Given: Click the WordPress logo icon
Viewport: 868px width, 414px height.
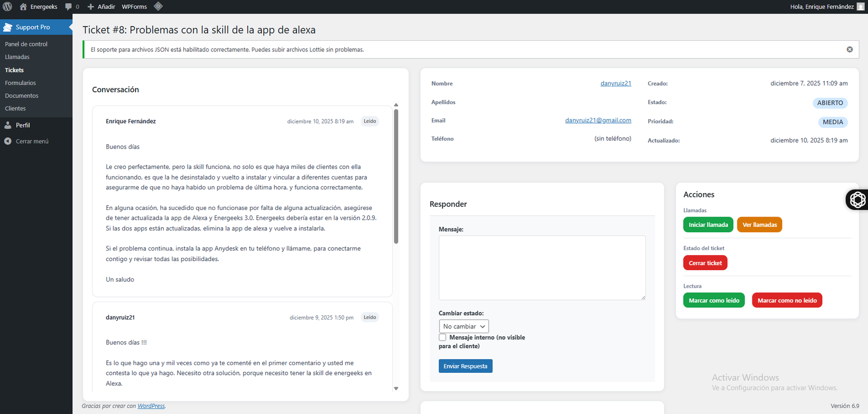Looking at the screenshot, I should click(x=8, y=7).
